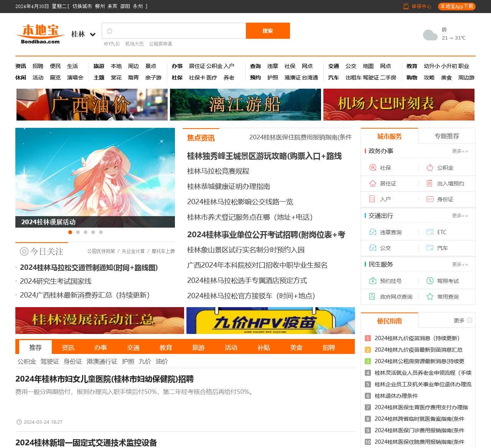The image size is (491, 448).
Task: Click inside the search input field
Action: point(174,31)
